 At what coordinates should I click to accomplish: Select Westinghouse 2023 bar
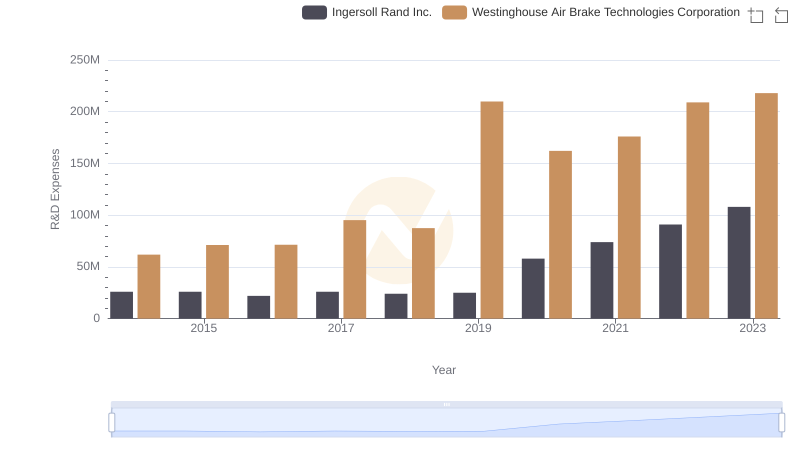coord(766,206)
